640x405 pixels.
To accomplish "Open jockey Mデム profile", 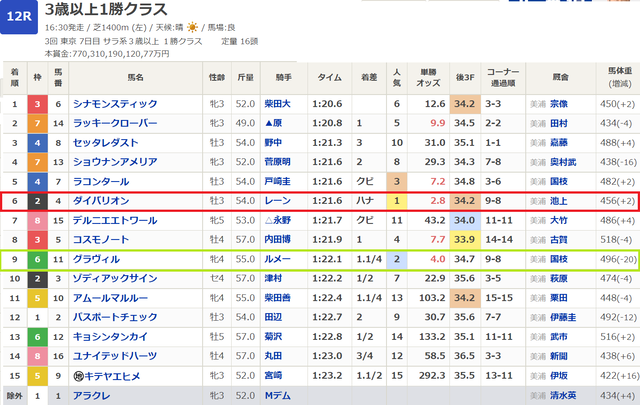I will click(278, 396).
